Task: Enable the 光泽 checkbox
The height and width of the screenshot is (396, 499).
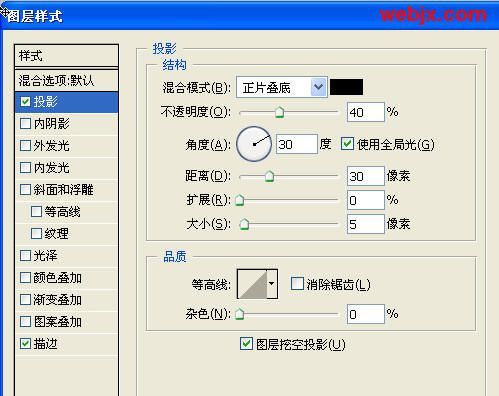Action: point(26,256)
